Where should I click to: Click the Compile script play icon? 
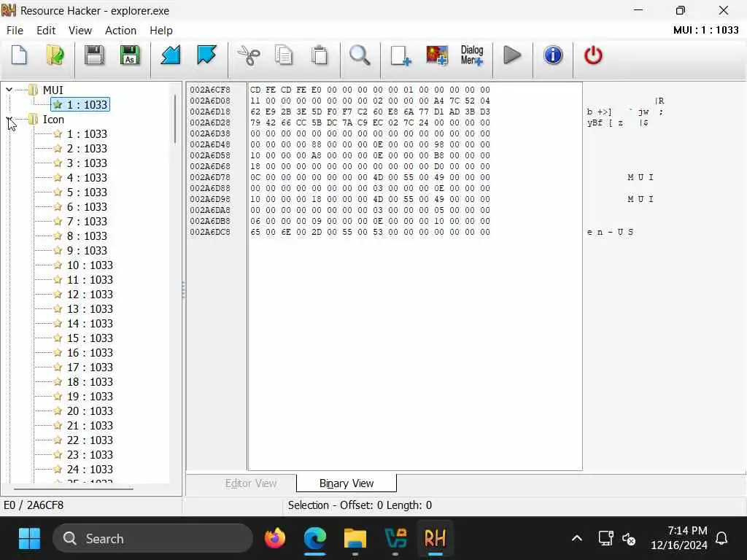click(x=512, y=55)
